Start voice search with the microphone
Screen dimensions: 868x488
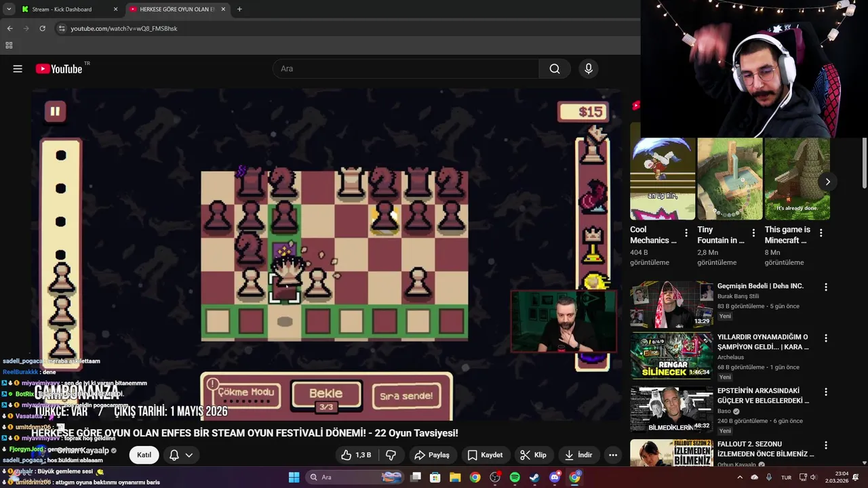tap(589, 68)
